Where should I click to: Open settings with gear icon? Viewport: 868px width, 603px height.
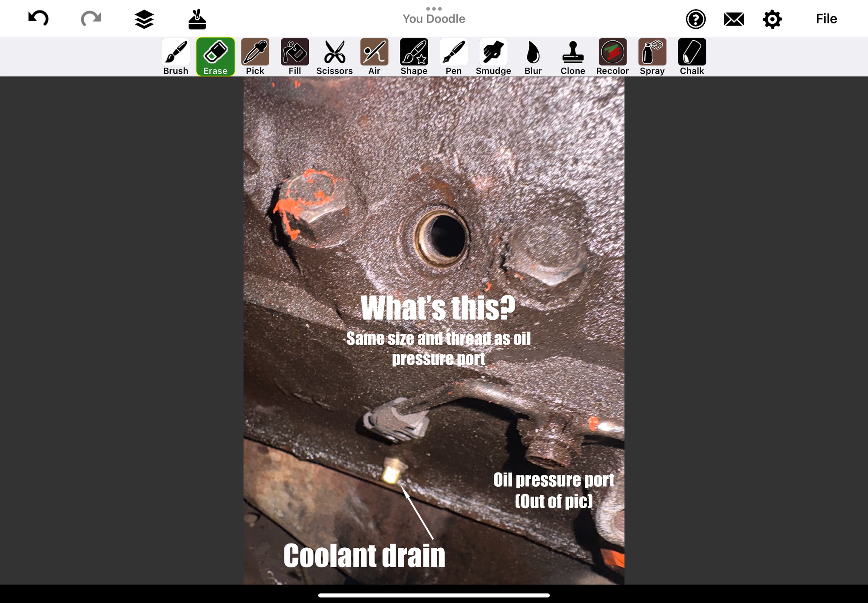(x=772, y=20)
